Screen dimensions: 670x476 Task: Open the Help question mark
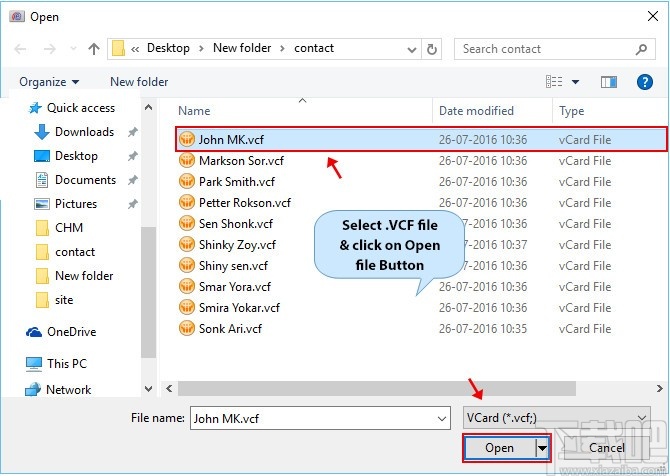click(x=644, y=82)
